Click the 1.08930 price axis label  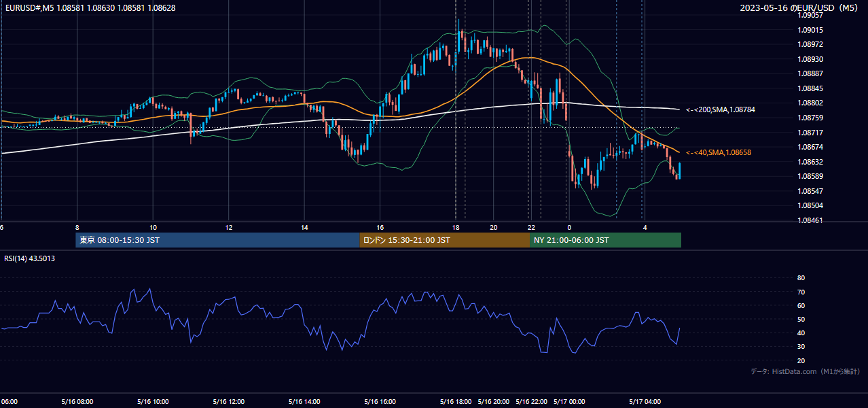(x=810, y=59)
